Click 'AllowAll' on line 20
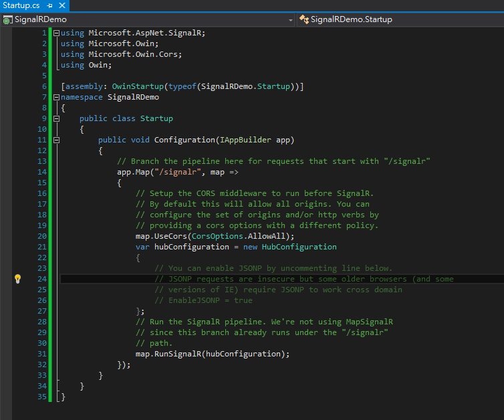 point(266,236)
